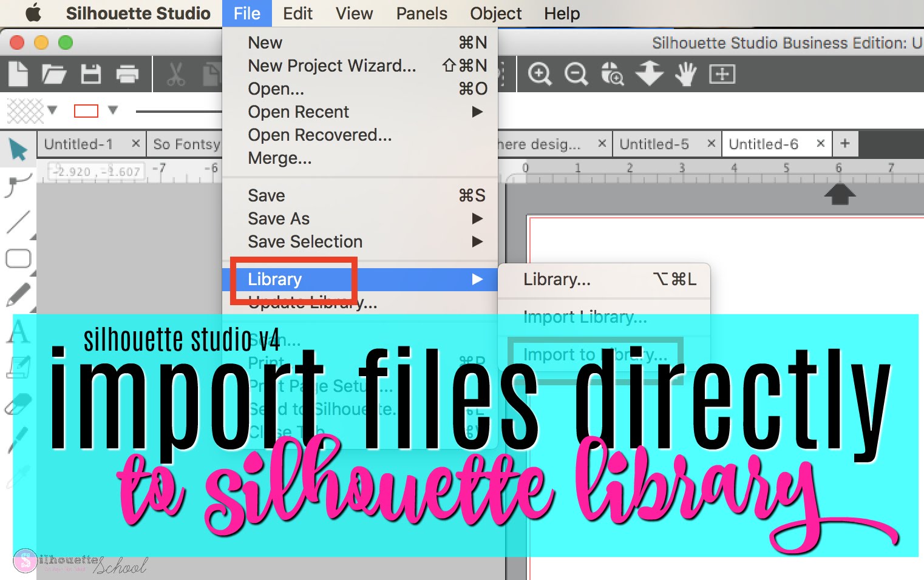924x580 pixels.
Task: Close the Untitled-1 tab
Action: pyautogui.click(x=136, y=143)
